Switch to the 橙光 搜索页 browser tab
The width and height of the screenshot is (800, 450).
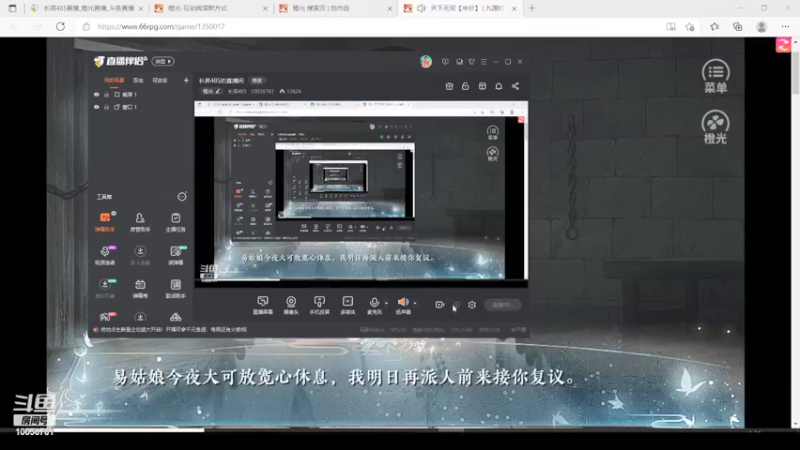coord(336,8)
